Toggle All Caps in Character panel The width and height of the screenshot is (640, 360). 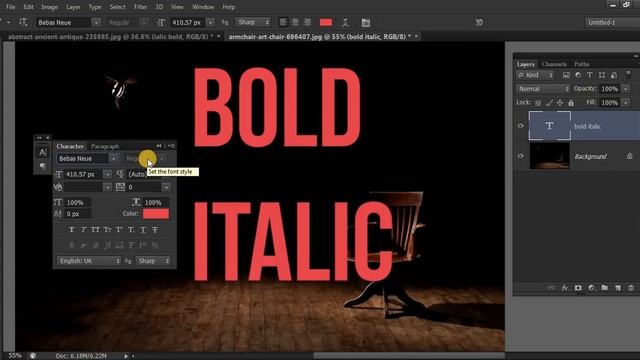(x=95, y=230)
